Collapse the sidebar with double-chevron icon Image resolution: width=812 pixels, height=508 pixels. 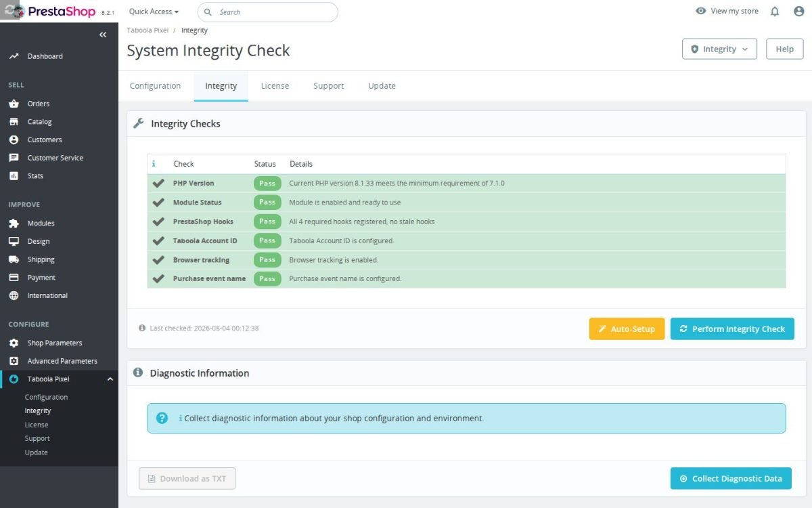point(103,35)
